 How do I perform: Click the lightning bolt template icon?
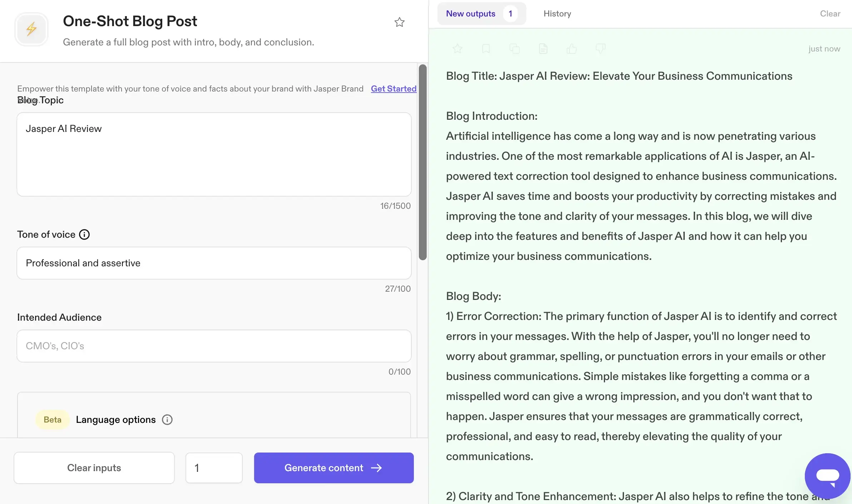tap(31, 29)
